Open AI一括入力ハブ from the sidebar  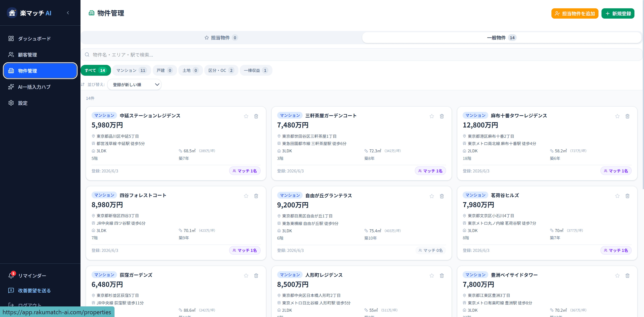coord(40,87)
